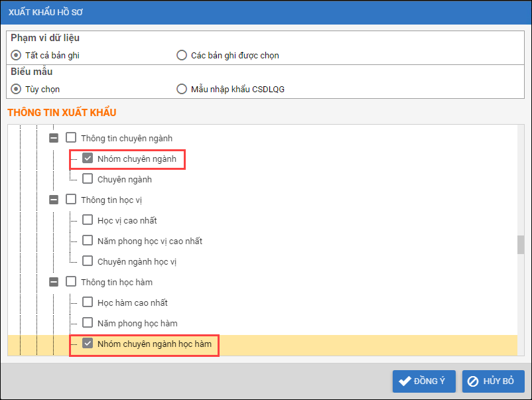Image resolution: width=532 pixels, height=400 pixels.
Task: Tick the Chuyên ngành checkbox
Action: pyautogui.click(x=88, y=179)
